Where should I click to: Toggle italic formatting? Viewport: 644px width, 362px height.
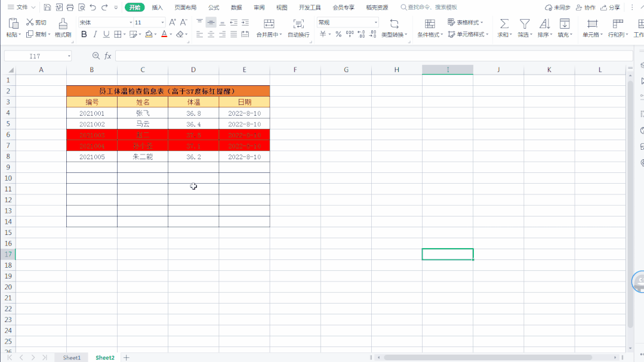pos(95,35)
